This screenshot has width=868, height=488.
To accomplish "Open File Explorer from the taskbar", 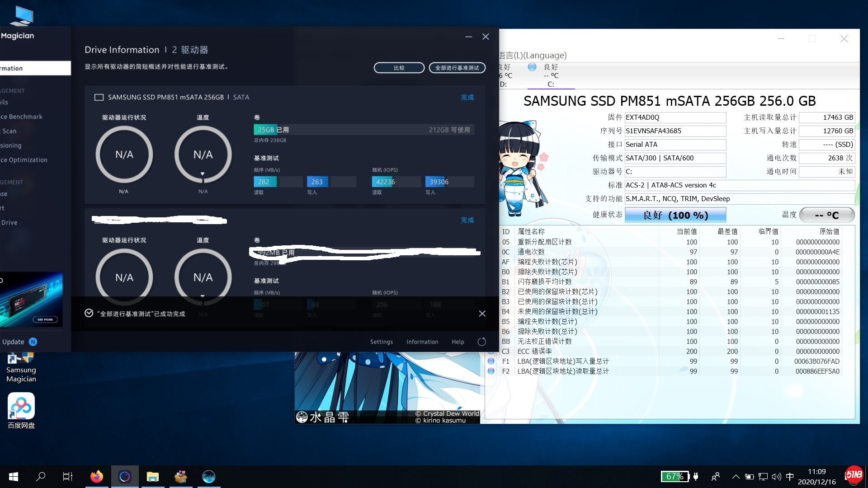I will [153, 477].
